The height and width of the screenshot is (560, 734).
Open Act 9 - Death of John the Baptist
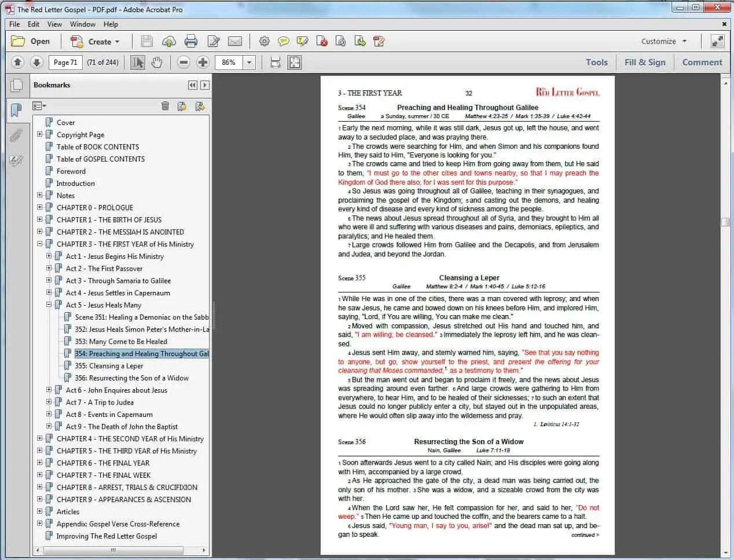[122, 426]
